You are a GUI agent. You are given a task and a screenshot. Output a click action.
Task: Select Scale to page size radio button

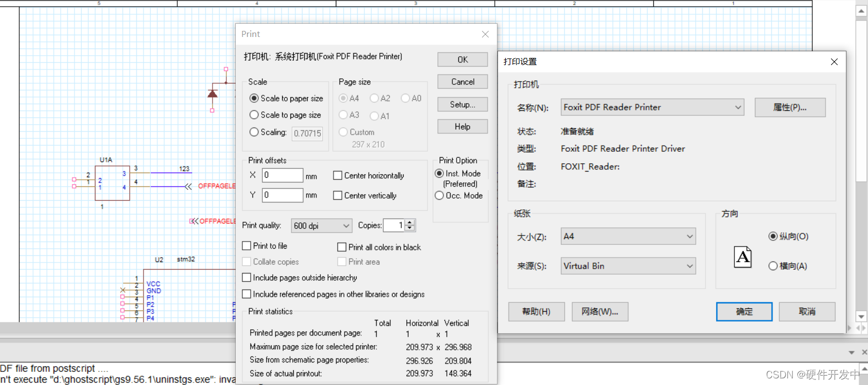tap(254, 115)
